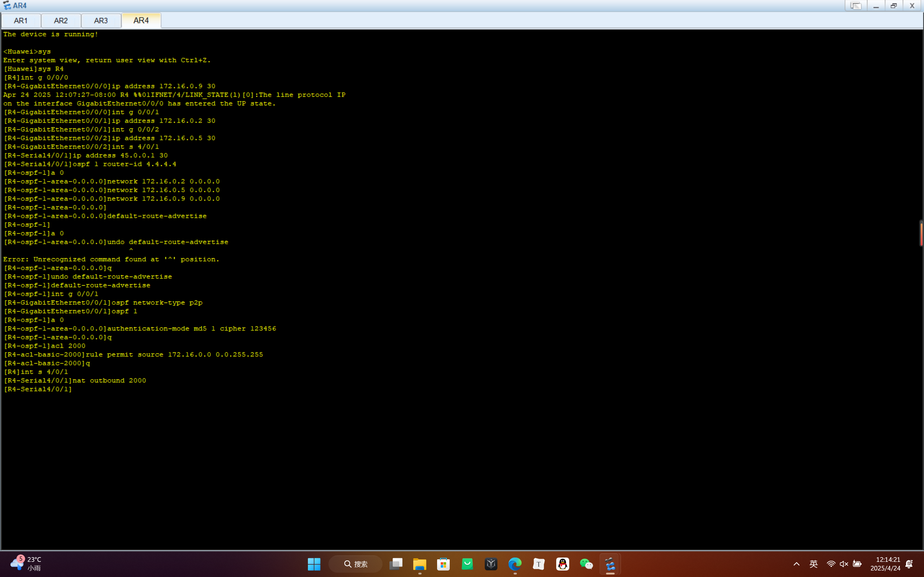
Task: Click the taskbar search box
Action: (x=356, y=564)
